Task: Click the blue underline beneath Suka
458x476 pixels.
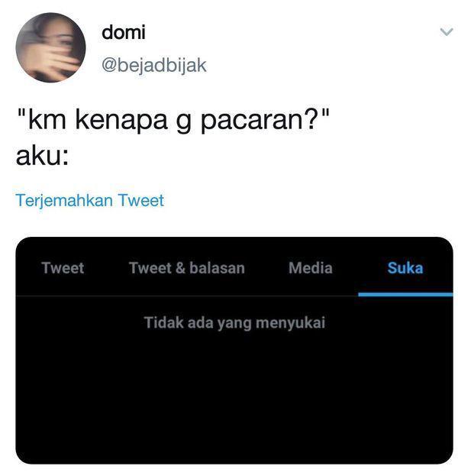Action: point(405,294)
